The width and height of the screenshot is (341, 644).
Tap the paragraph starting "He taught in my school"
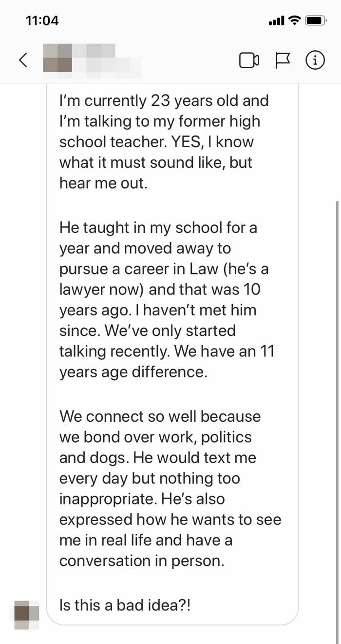tap(167, 300)
